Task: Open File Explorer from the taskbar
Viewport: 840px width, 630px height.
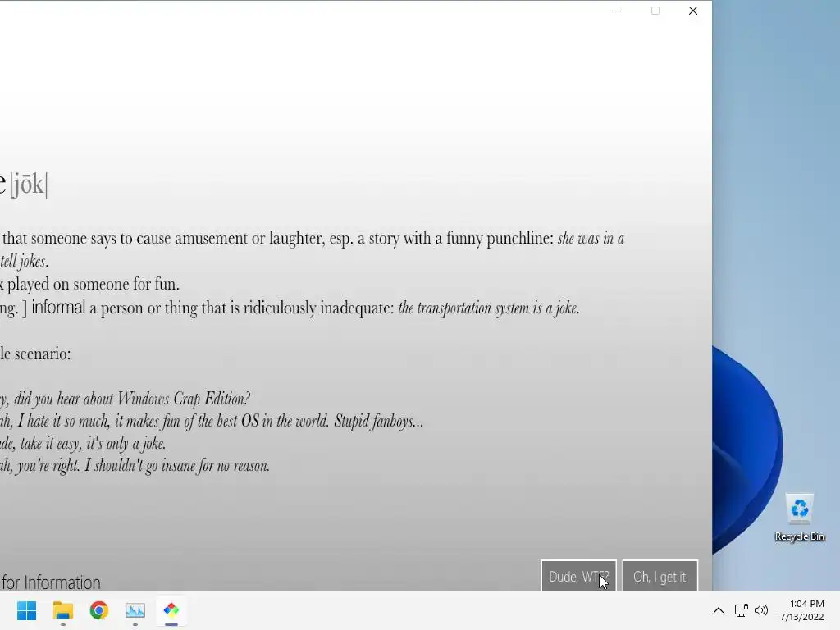Action: coord(62,610)
